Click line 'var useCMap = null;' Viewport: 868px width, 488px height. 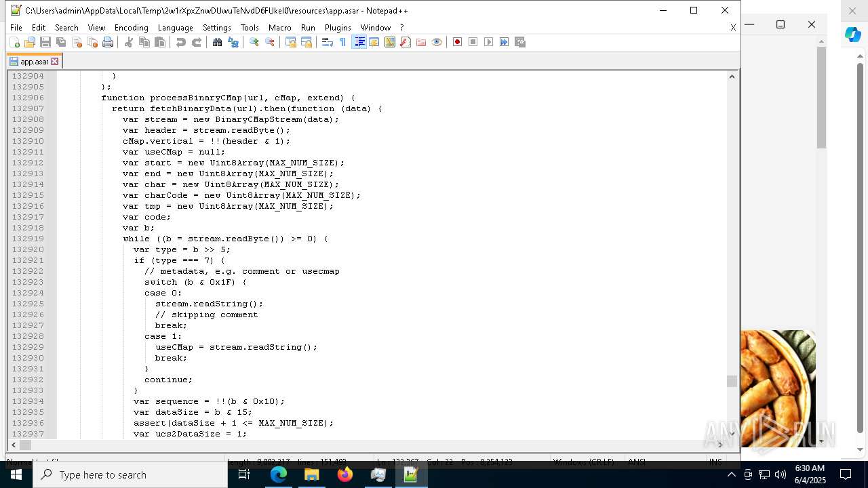click(x=174, y=152)
